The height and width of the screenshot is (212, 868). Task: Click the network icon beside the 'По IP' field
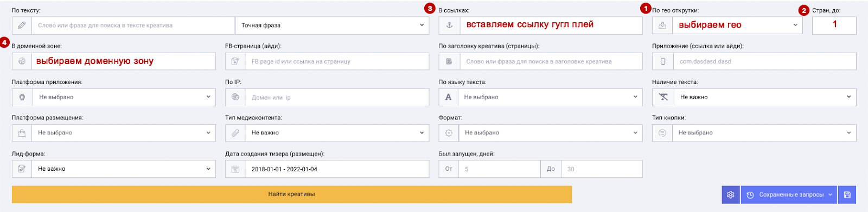tap(235, 97)
